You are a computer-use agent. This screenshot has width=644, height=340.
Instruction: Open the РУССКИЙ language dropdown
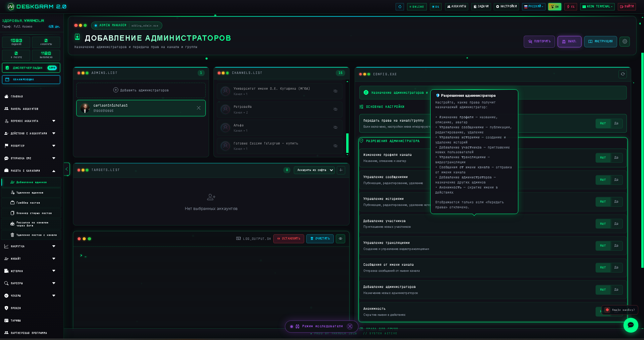(x=534, y=6)
